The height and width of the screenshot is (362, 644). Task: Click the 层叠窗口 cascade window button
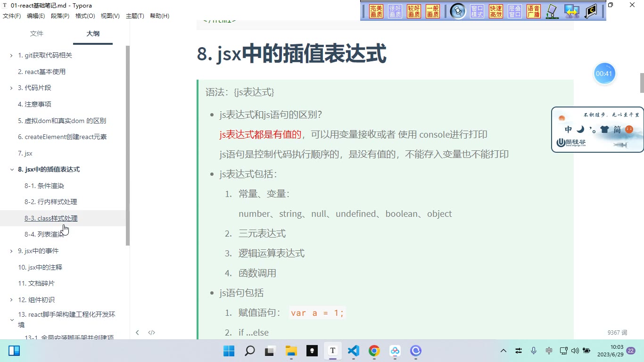click(x=515, y=11)
